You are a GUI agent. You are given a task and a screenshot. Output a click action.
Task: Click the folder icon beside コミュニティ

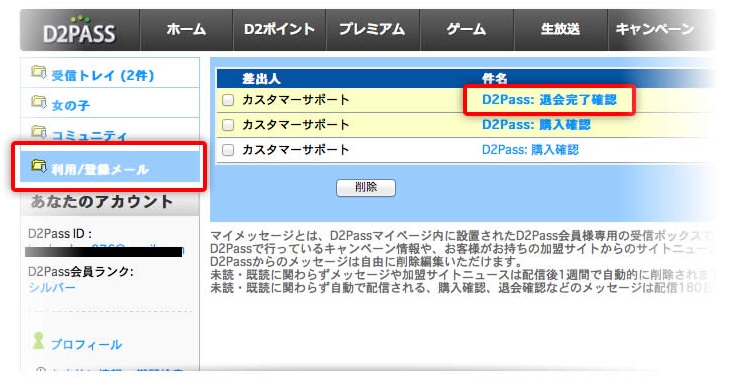point(39,131)
